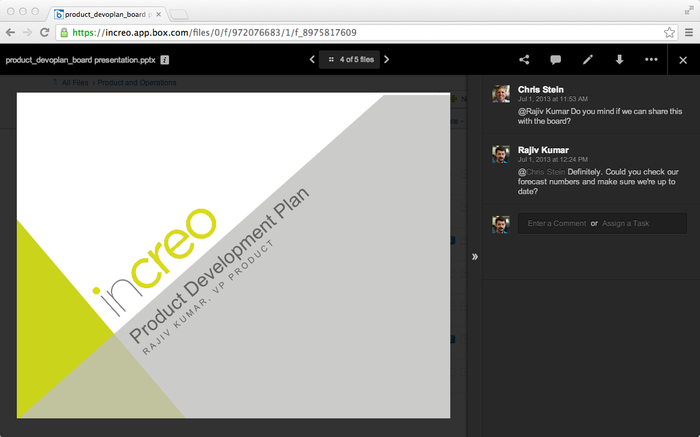The width and height of the screenshot is (700, 437).
Task: Click the pencil edit icon
Action: pyautogui.click(x=588, y=60)
